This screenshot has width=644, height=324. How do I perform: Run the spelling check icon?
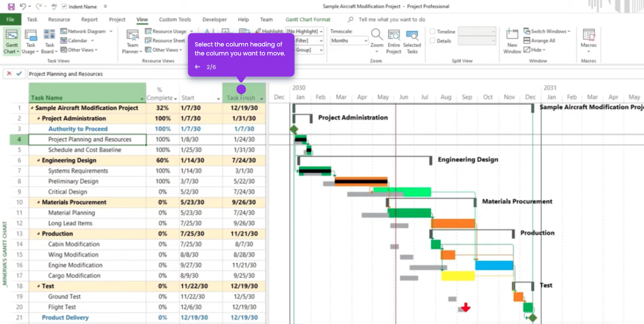click(x=54, y=6)
